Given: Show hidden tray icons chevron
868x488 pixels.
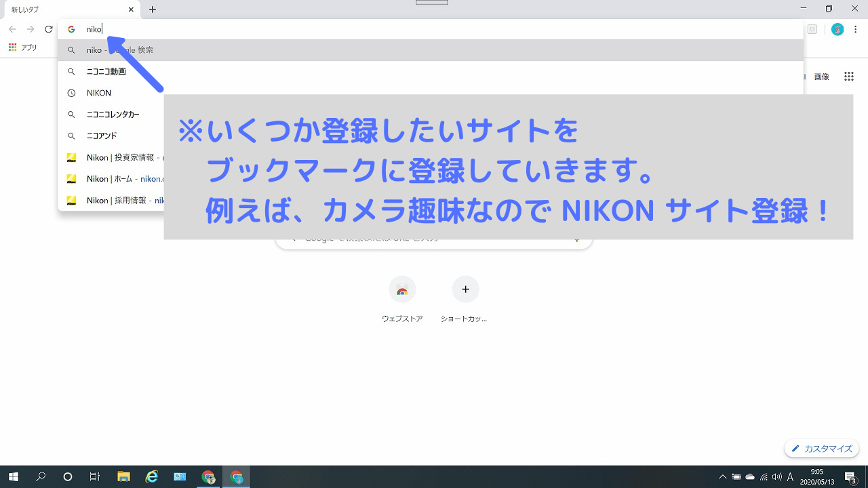Looking at the screenshot, I should (x=723, y=476).
